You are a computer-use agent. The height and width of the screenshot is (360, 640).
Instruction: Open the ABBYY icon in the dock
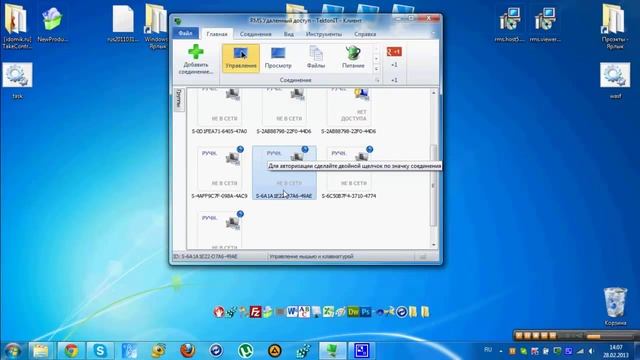point(304,312)
